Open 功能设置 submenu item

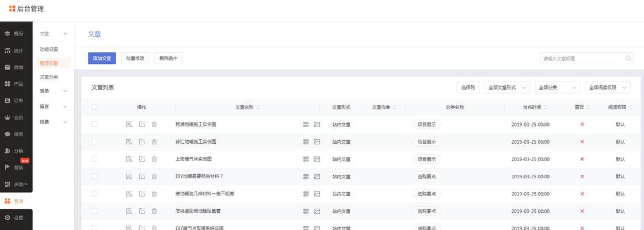click(49, 49)
